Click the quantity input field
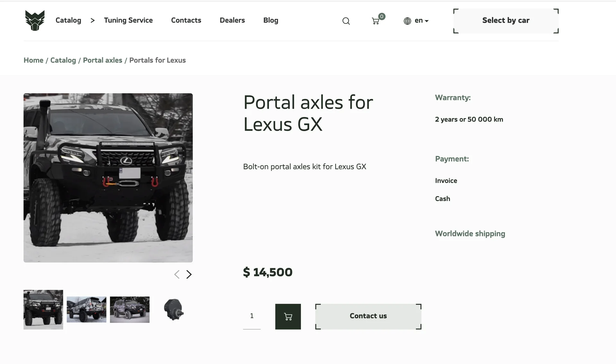This screenshot has height=364, width=616. [252, 316]
